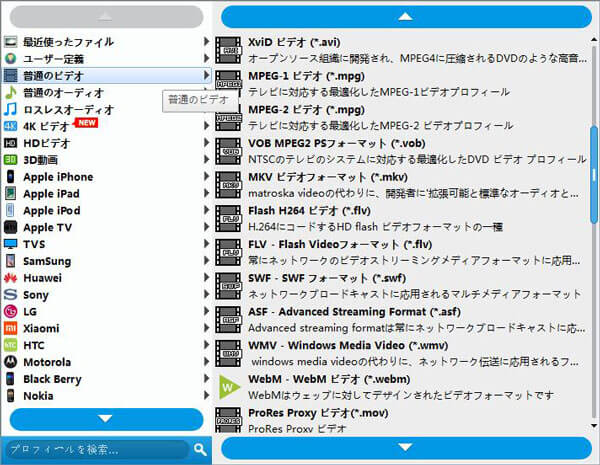
Task: Expand the HDビデオ submenu arrow
Action: point(206,142)
